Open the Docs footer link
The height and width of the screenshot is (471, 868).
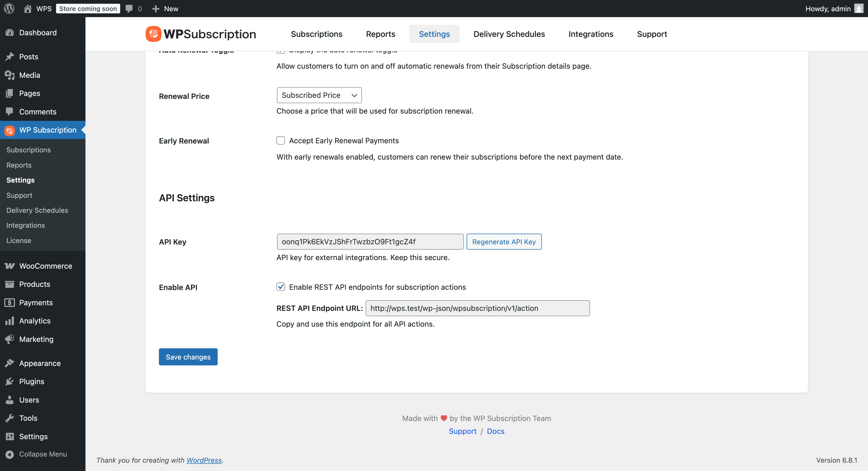pyautogui.click(x=495, y=431)
